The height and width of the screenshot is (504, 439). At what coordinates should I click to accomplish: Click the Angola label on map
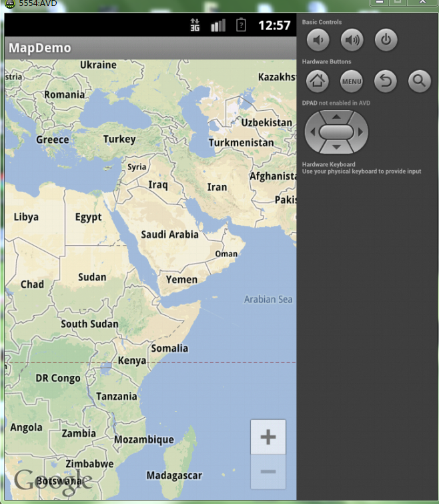[x=26, y=428]
